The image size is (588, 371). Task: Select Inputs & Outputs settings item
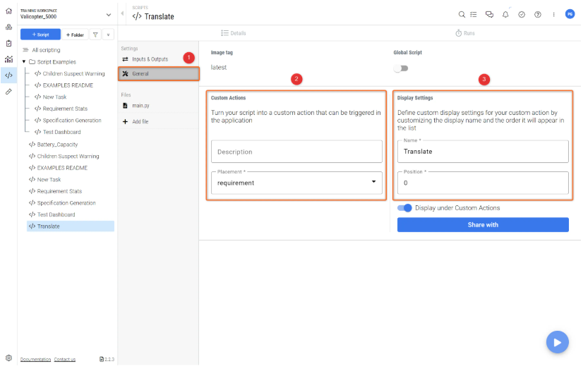(x=150, y=59)
